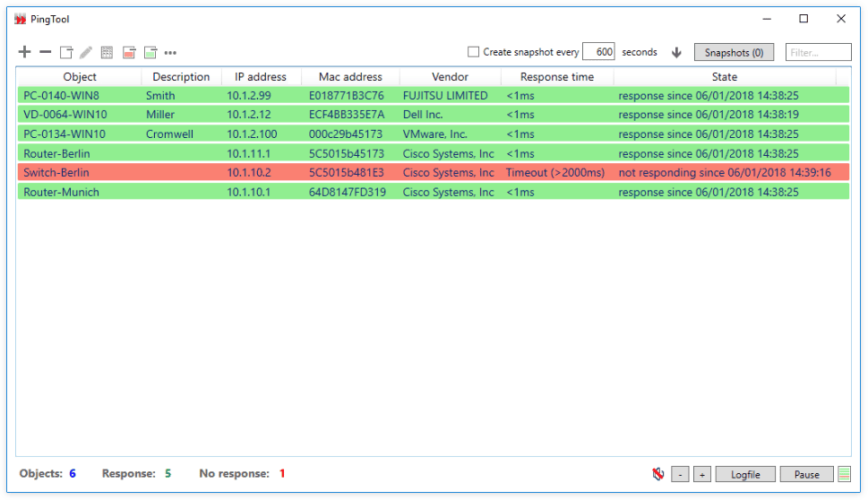Open the grid table view icon
This screenshot has height=500, width=868.
click(x=107, y=53)
